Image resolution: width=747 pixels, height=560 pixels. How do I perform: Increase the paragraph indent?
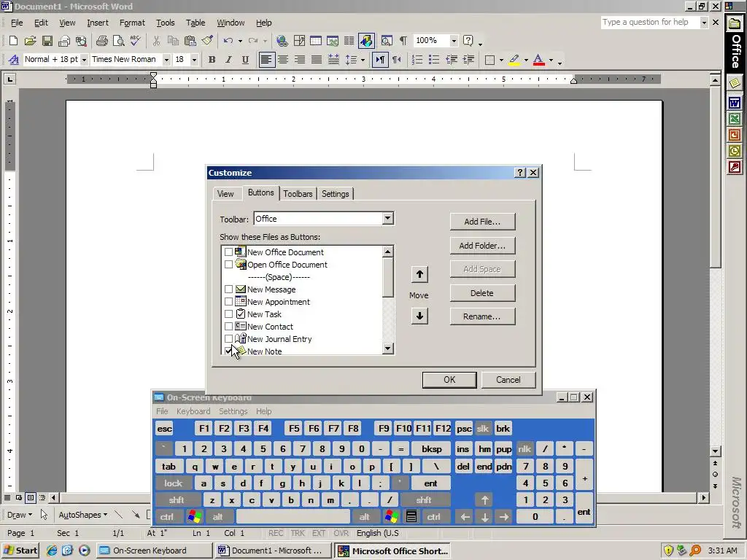click(x=468, y=60)
